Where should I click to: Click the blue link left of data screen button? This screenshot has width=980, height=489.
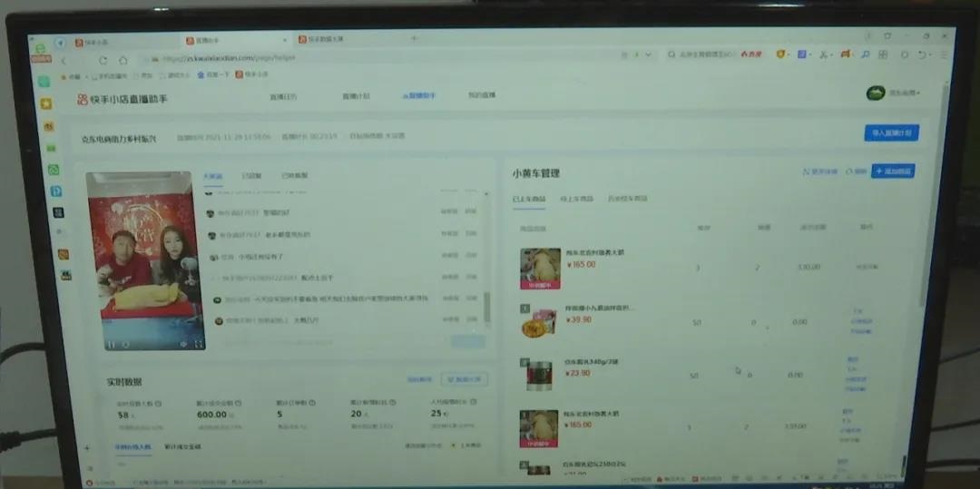tap(419, 380)
